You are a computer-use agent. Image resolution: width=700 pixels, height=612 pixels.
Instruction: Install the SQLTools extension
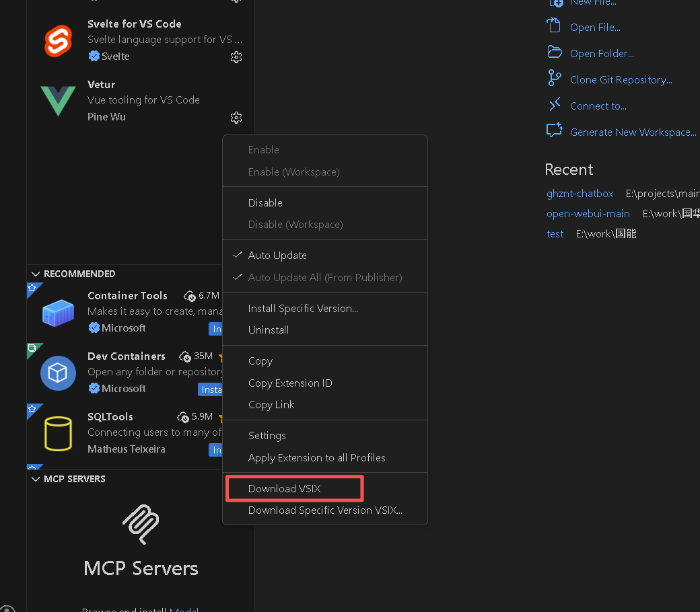(215, 450)
